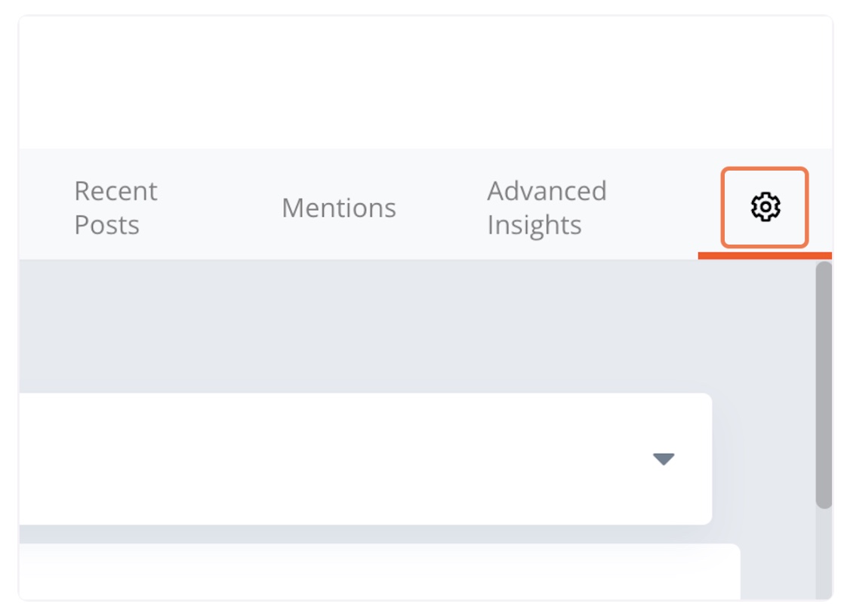The image size is (847, 616).
Task: Click inside the empty dropdown field text area
Action: 335,459
